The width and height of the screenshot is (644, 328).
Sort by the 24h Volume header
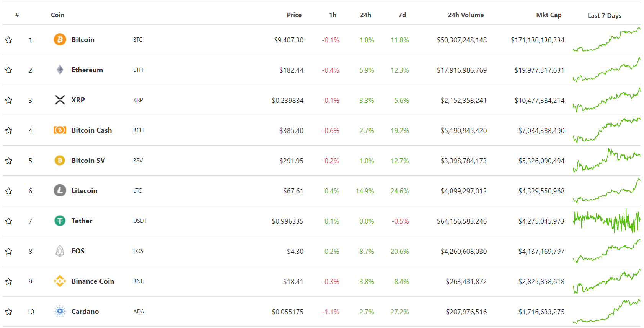pos(466,15)
